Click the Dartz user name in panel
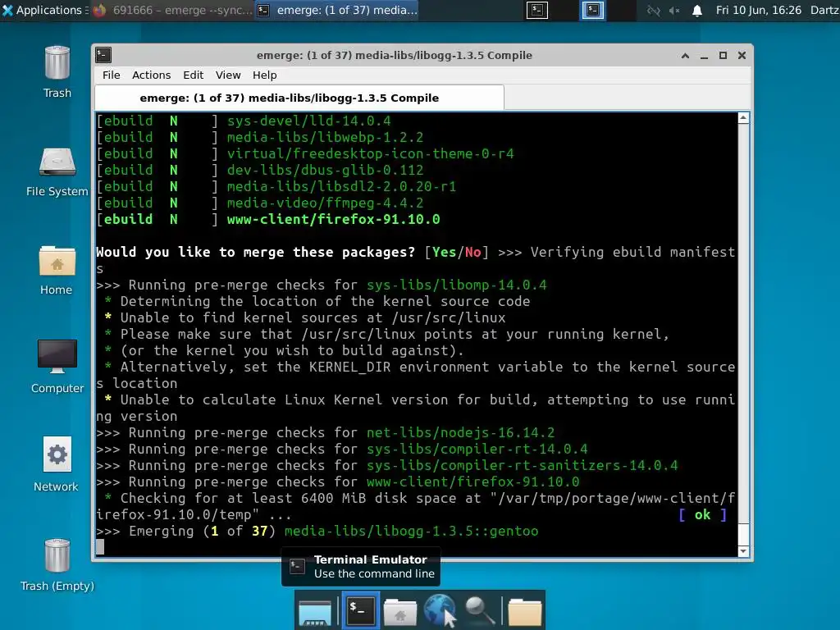The width and height of the screenshot is (840, 630). [x=824, y=10]
